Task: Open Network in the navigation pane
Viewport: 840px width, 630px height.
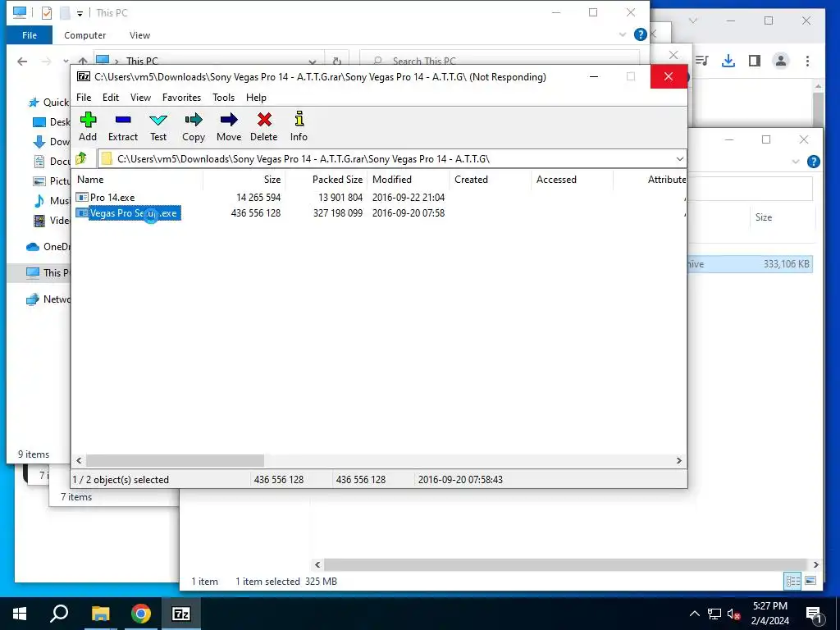Action: coord(48,299)
